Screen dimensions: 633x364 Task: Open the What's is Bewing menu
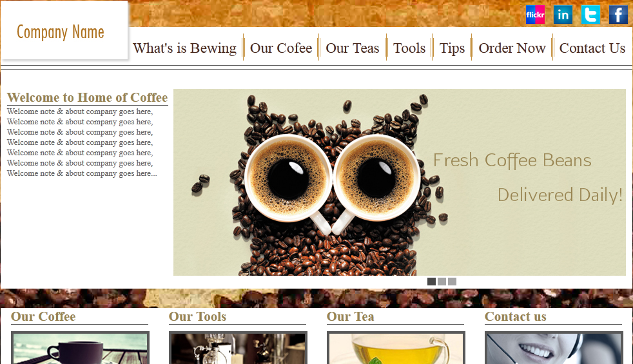pos(184,48)
